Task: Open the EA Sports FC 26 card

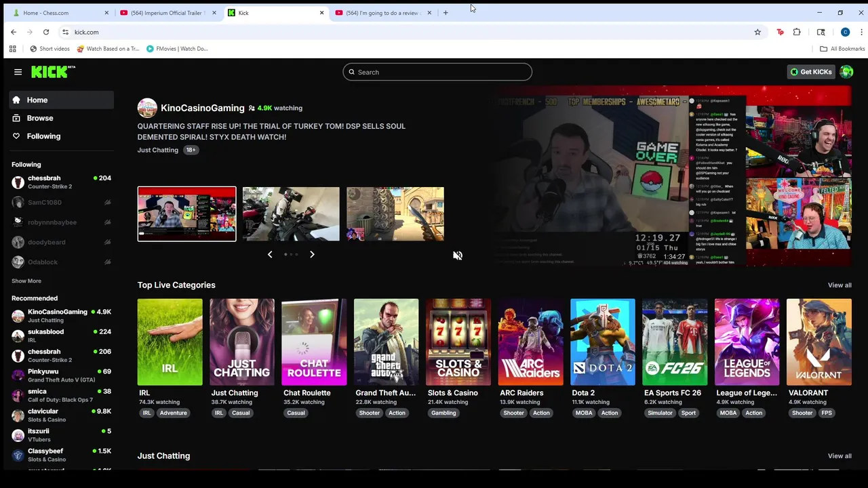Action: [x=675, y=342]
